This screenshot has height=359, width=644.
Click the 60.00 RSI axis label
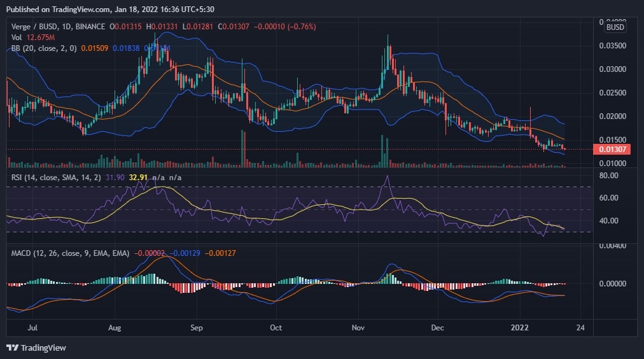coord(608,197)
